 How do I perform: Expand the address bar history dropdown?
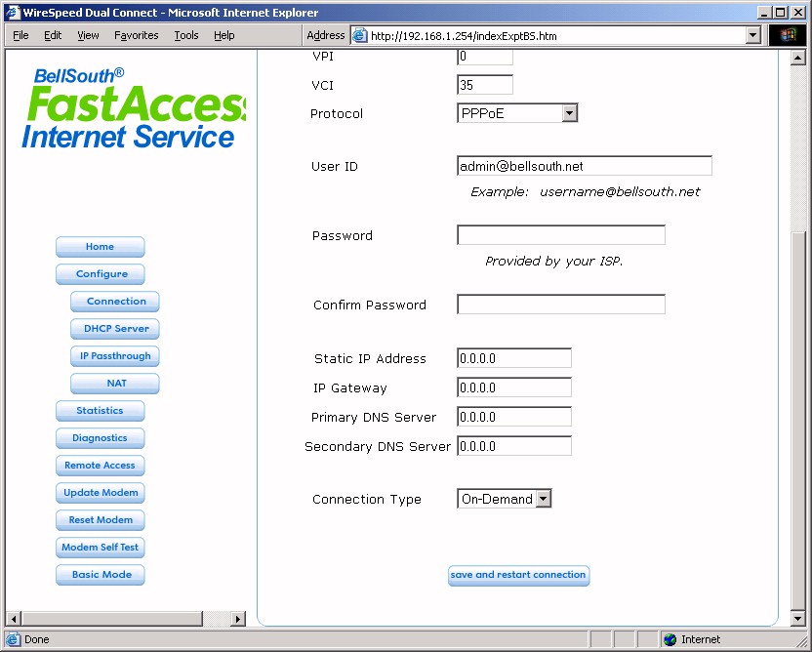[x=753, y=36]
